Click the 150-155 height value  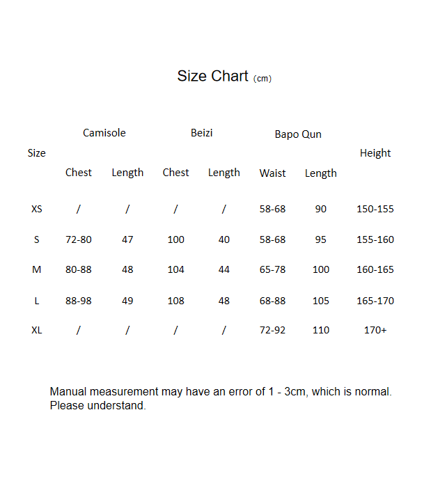pyautogui.click(x=375, y=209)
